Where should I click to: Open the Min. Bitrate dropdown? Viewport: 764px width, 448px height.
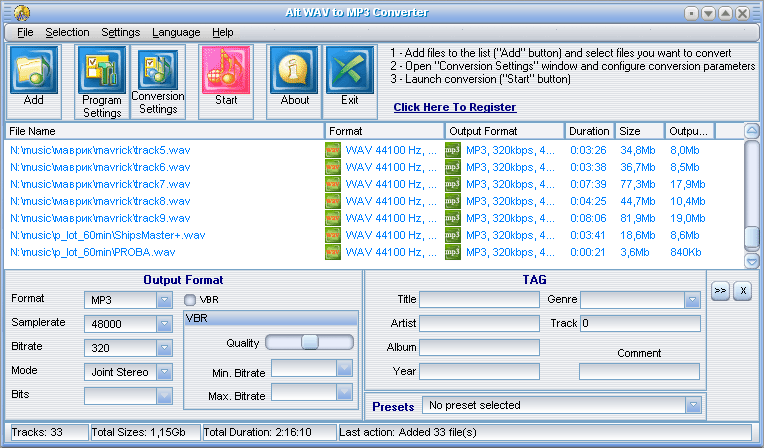click(344, 369)
